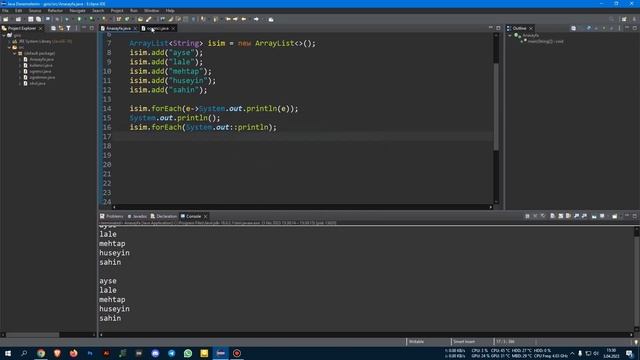
Task: Click the Save toolbar icon
Action: pyautogui.click(x=31, y=19)
